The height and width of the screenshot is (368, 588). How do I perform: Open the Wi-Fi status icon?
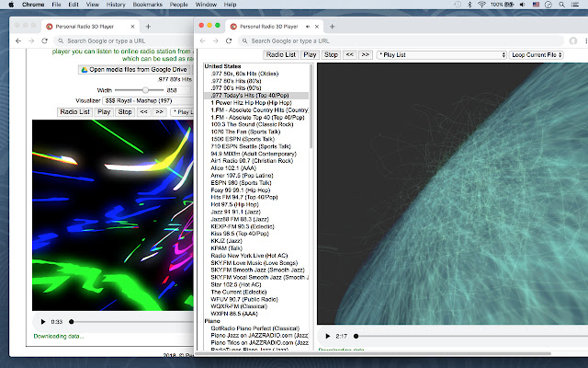[481, 5]
